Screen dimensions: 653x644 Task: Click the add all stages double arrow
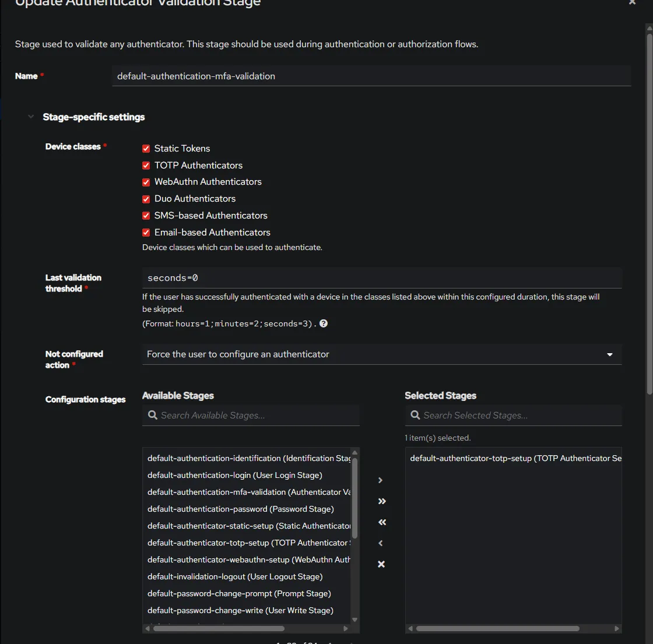[382, 501]
